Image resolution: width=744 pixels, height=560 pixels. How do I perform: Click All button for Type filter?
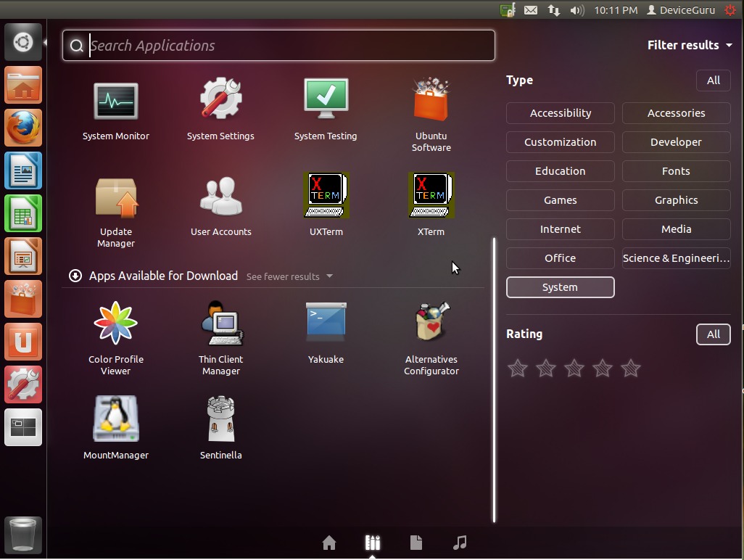pos(713,81)
